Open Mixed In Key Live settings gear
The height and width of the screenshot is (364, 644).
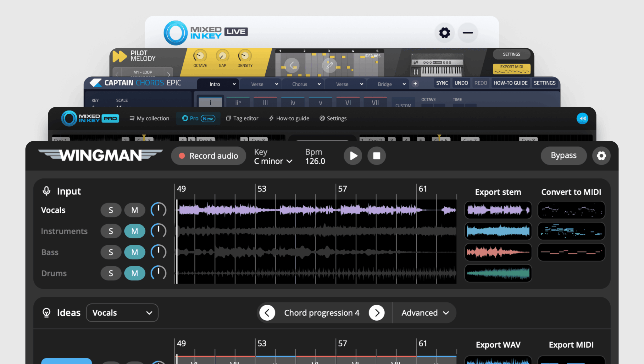(x=444, y=33)
